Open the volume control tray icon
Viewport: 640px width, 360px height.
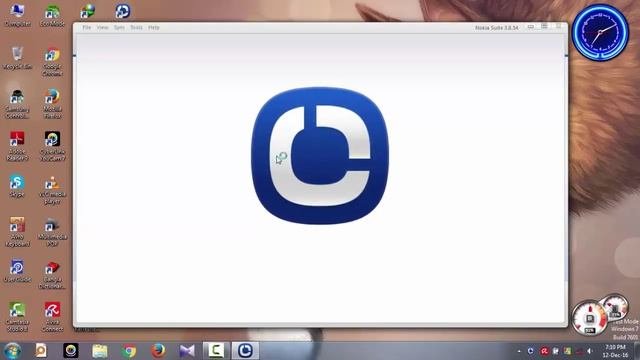(590, 351)
